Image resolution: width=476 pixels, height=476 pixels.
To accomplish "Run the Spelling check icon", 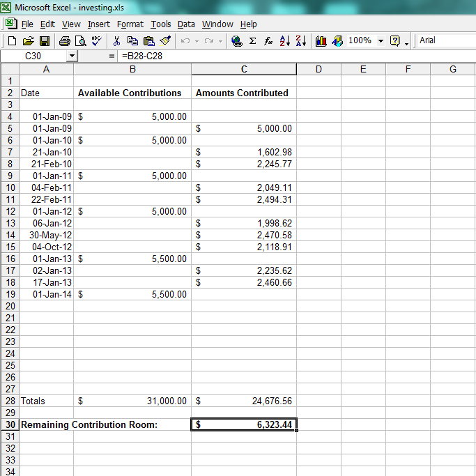I will (97, 40).
